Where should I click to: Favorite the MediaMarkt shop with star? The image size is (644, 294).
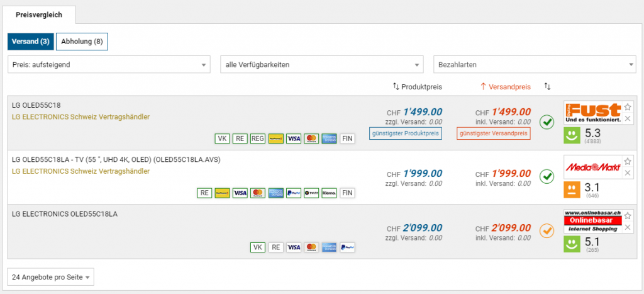pyautogui.click(x=628, y=162)
